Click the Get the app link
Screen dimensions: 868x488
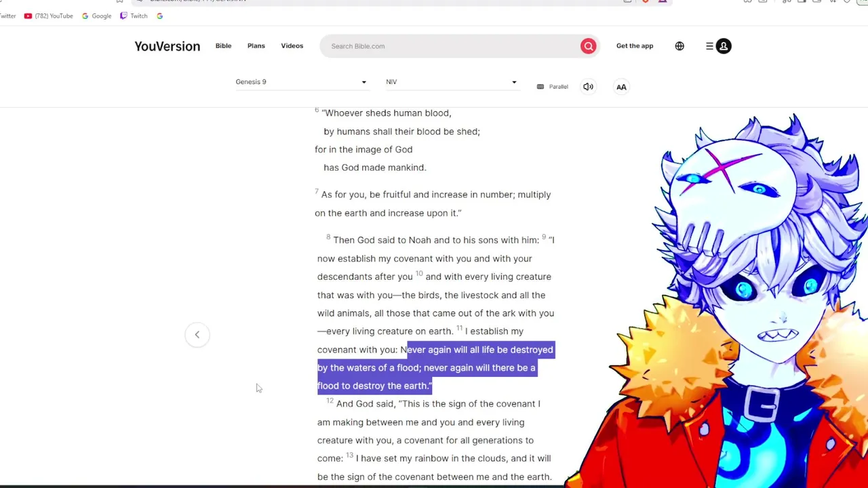[x=635, y=45]
